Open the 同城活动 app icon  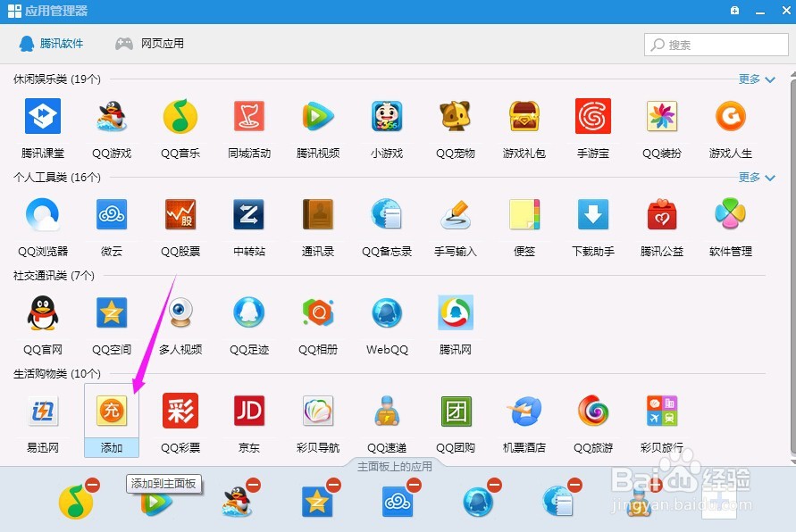coord(248,116)
